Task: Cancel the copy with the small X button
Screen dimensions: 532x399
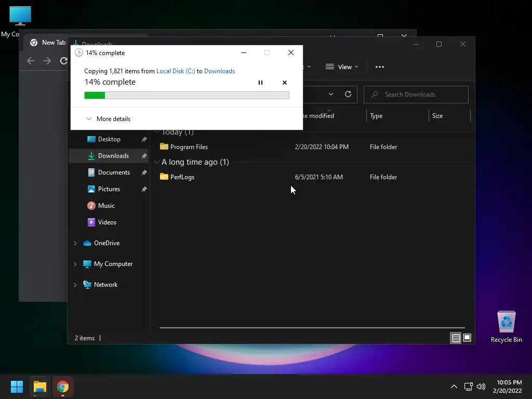Action: [284, 83]
